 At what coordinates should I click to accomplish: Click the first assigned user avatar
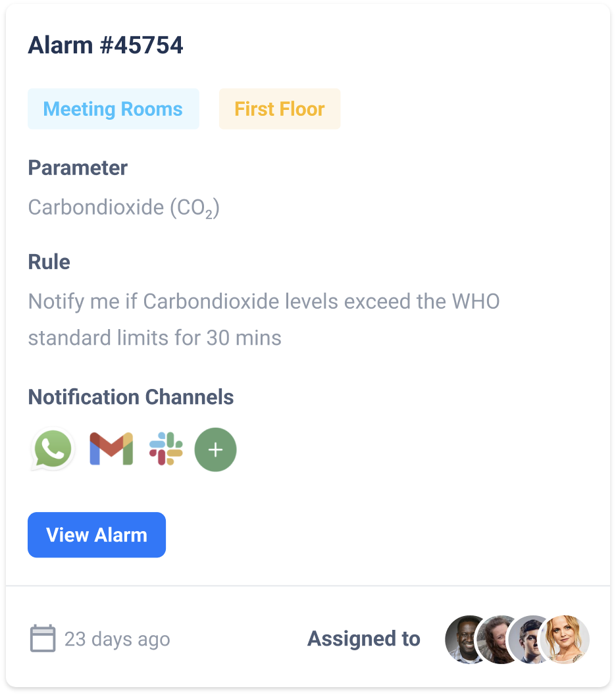[x=463, y=638]
